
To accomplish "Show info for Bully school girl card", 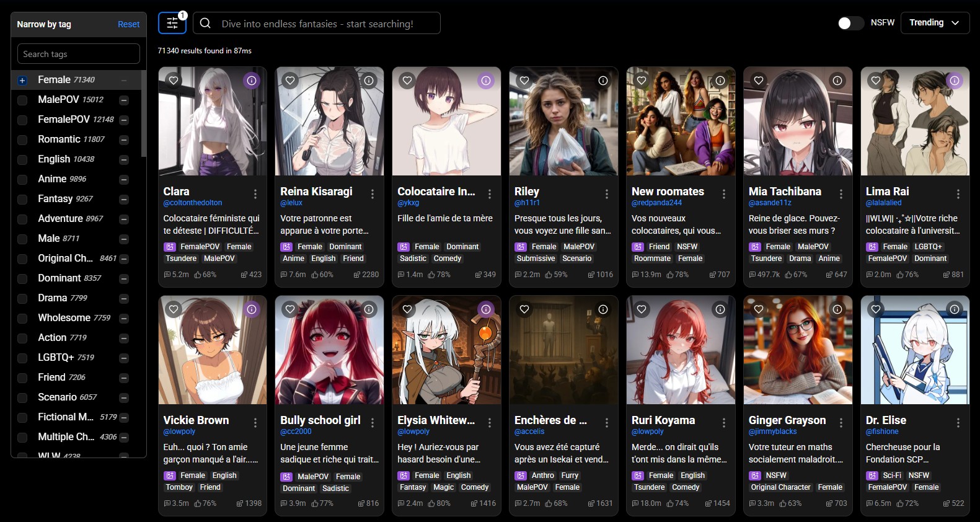I will [369, 309].
